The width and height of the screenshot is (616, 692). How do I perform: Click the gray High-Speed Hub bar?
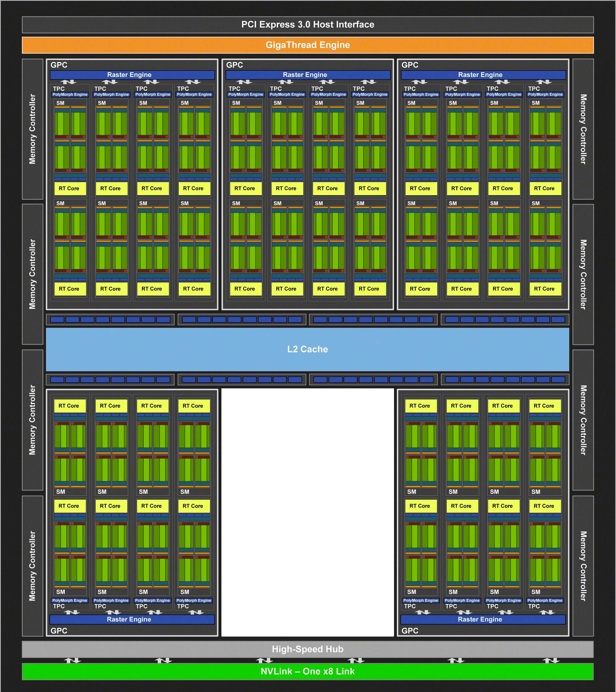click(x=308, y=649)
